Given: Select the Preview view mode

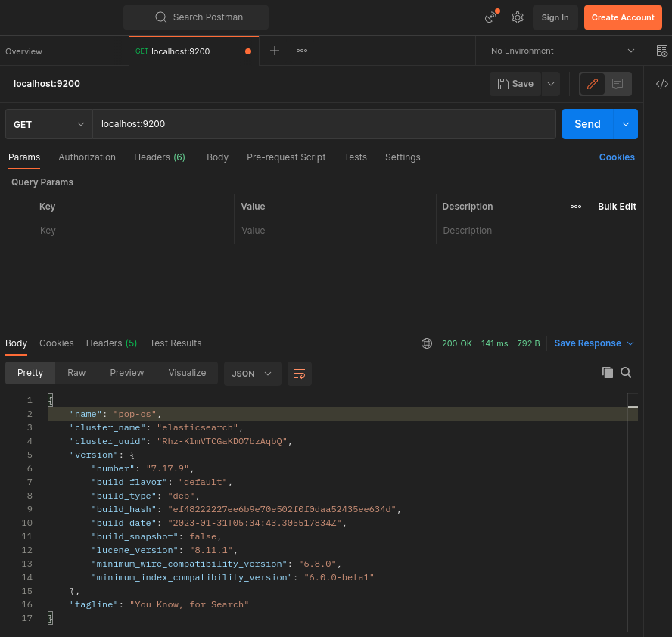Looking at the screenshot, I should tap(127, 373).
